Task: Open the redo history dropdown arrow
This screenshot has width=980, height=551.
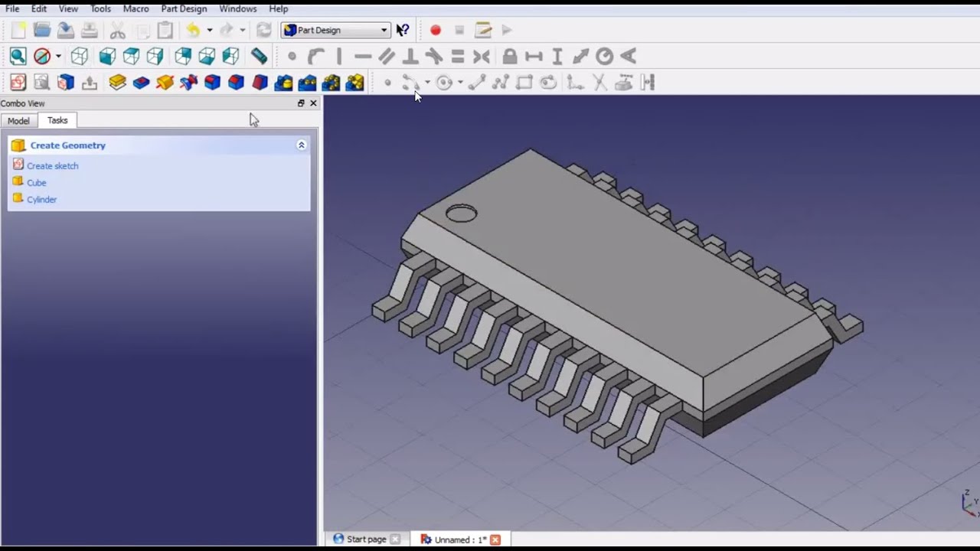Action: pyautogui.click(x=243, y=30)
